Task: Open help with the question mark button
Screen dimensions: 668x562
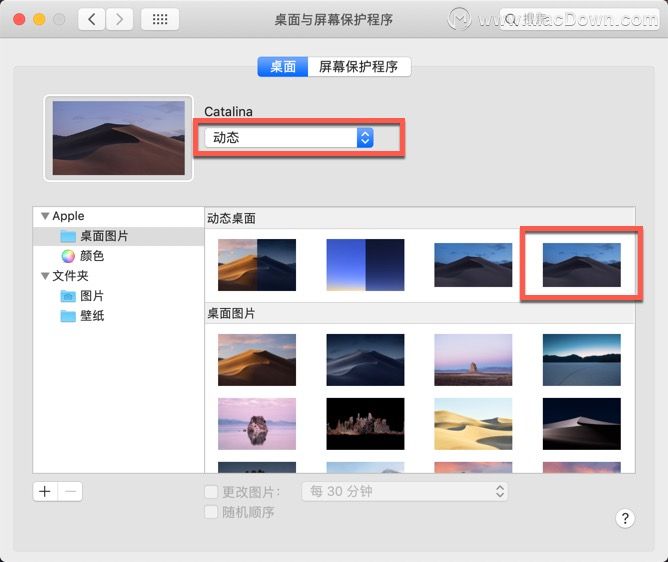Action: [625, 519]
